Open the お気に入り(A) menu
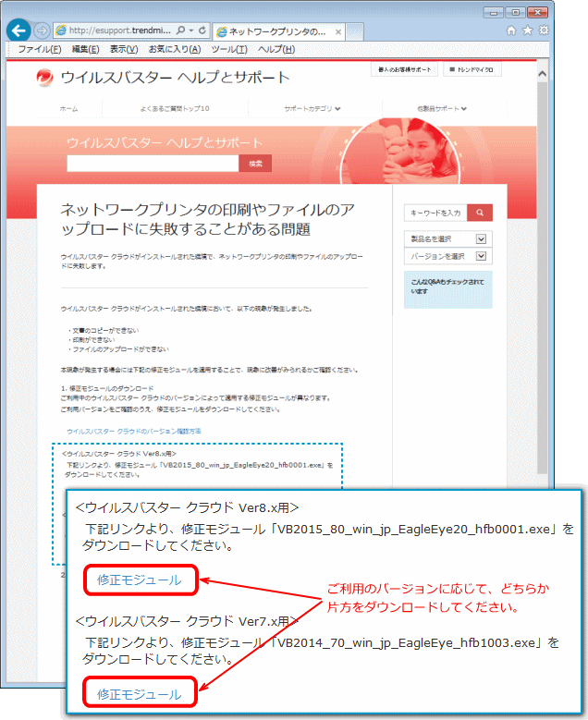 (175, 50)
